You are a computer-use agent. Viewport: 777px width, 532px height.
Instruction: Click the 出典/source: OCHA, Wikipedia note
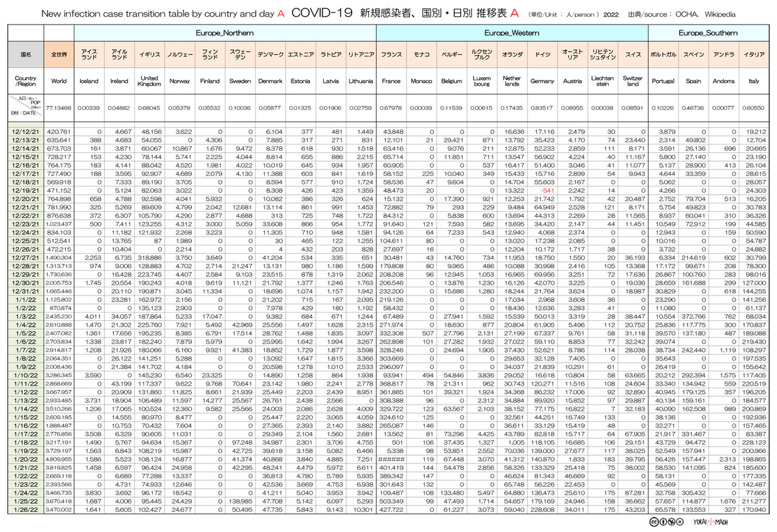[681, 14]
